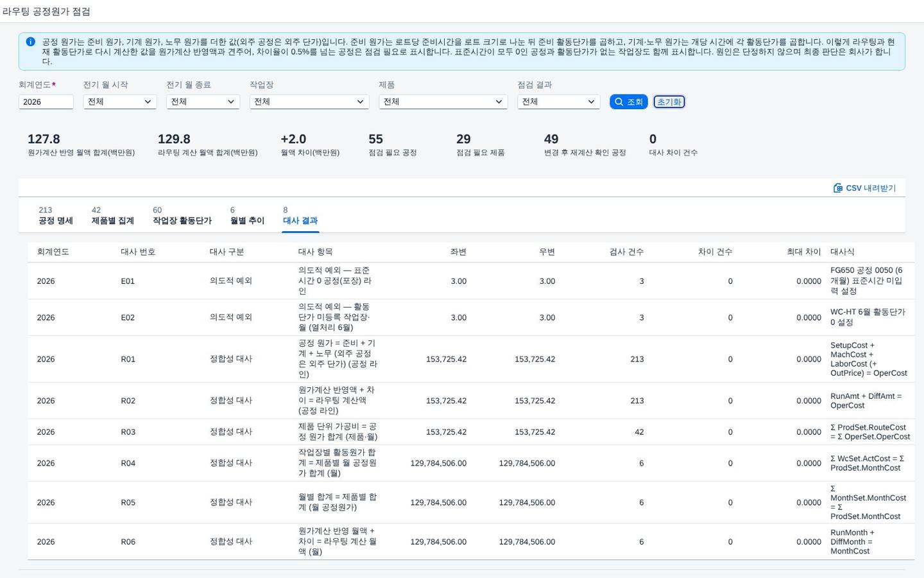Image resolution: width=924 pixels, height=578 pixels.
Task: Click the 29 점검 필요 제품 KPI
Action: pos(480,145)
